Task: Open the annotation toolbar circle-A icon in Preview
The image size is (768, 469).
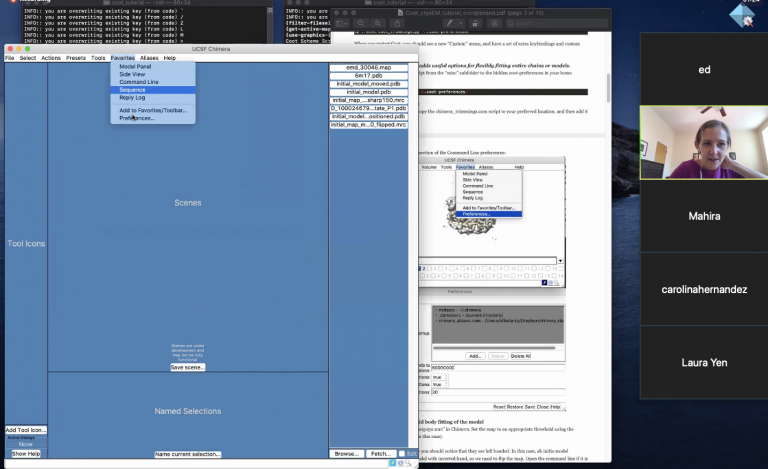Action: pyautogui.click(x=494, y=23)
